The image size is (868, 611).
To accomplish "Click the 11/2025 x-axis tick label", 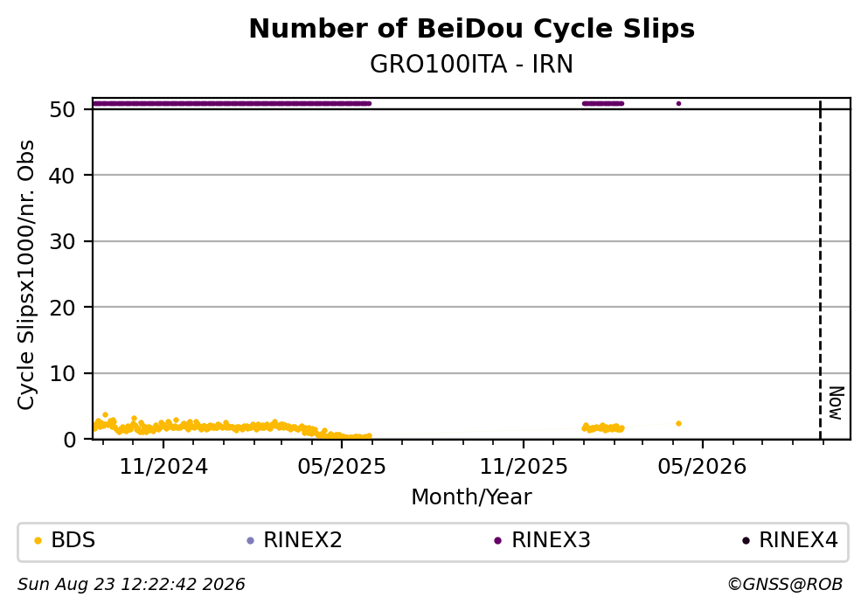I will click(523, 467).
